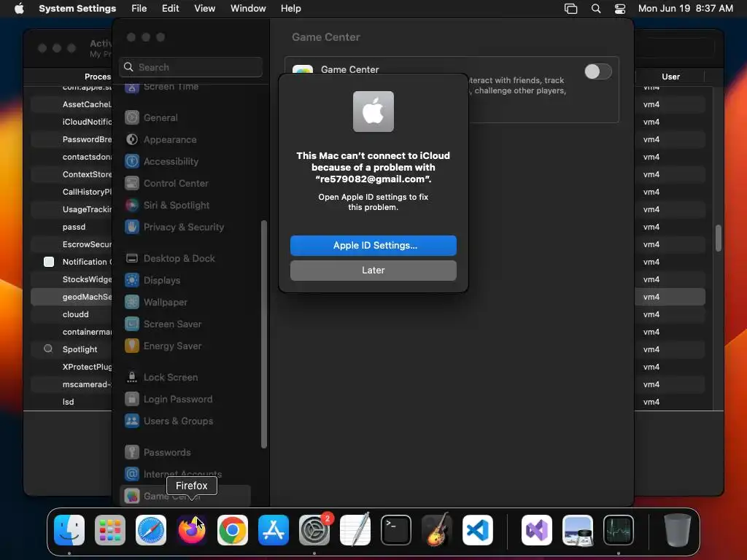Image resolution: width=747 pixels, height=560 pixels.
Task: Launch Safari from the Dock
Action: coord(151,529)
